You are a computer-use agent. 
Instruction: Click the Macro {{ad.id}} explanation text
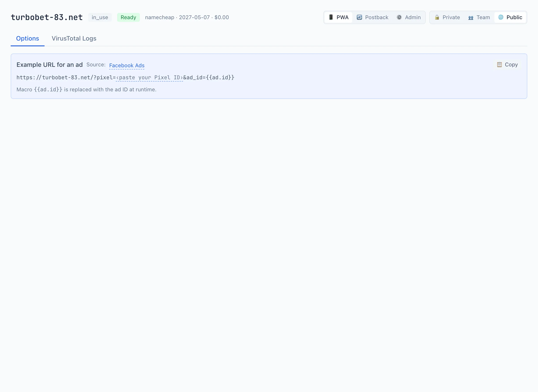86,90
